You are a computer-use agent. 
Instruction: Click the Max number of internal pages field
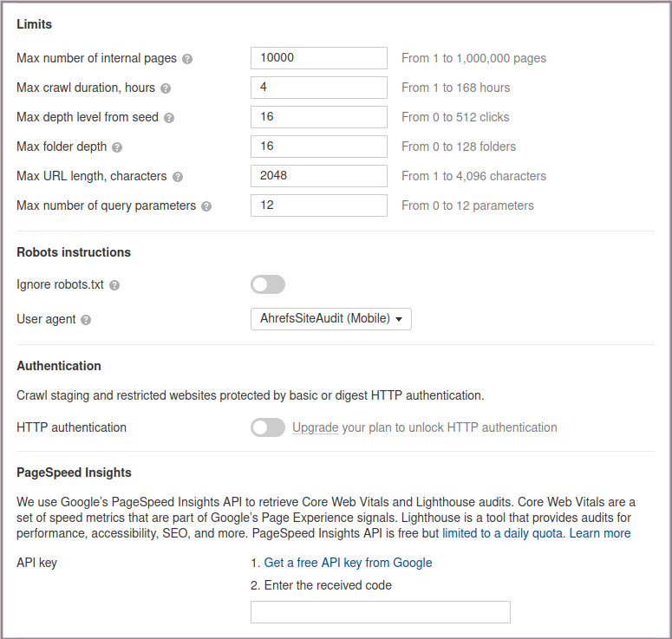318,58
